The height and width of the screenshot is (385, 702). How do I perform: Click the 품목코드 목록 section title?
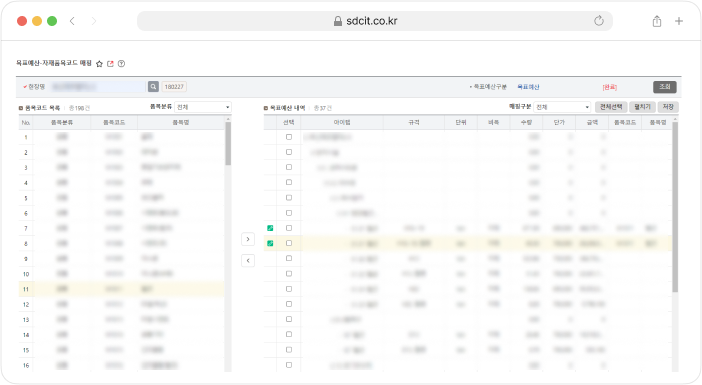coord(42,108)
